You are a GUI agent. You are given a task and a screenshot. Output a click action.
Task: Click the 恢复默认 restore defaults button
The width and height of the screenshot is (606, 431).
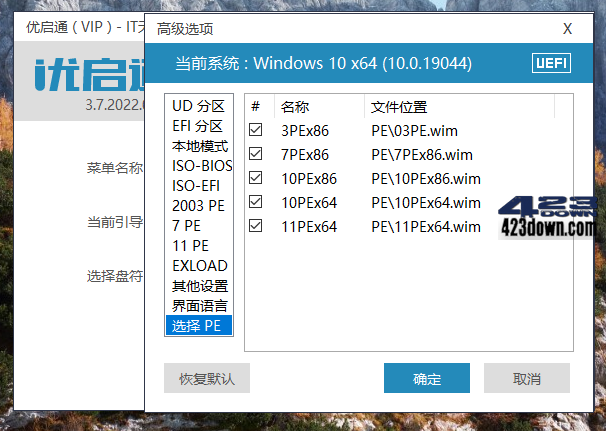(x=207, y=379)
